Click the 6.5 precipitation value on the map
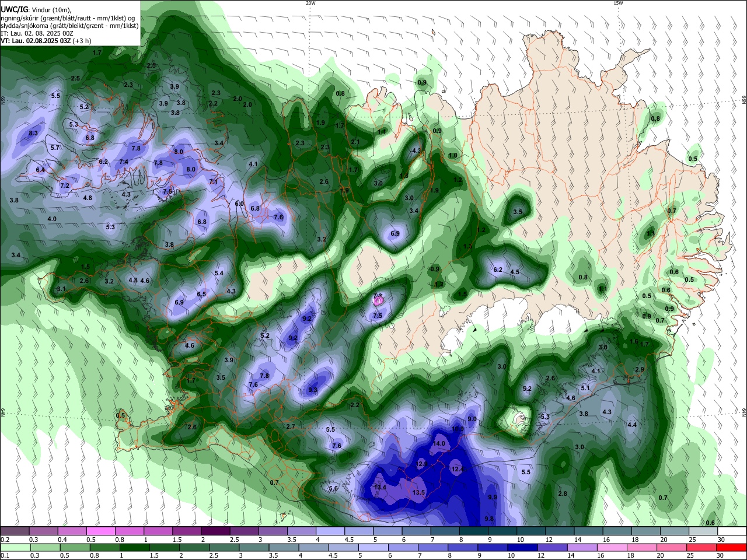747x560 pixels. (x=201, y=294)
